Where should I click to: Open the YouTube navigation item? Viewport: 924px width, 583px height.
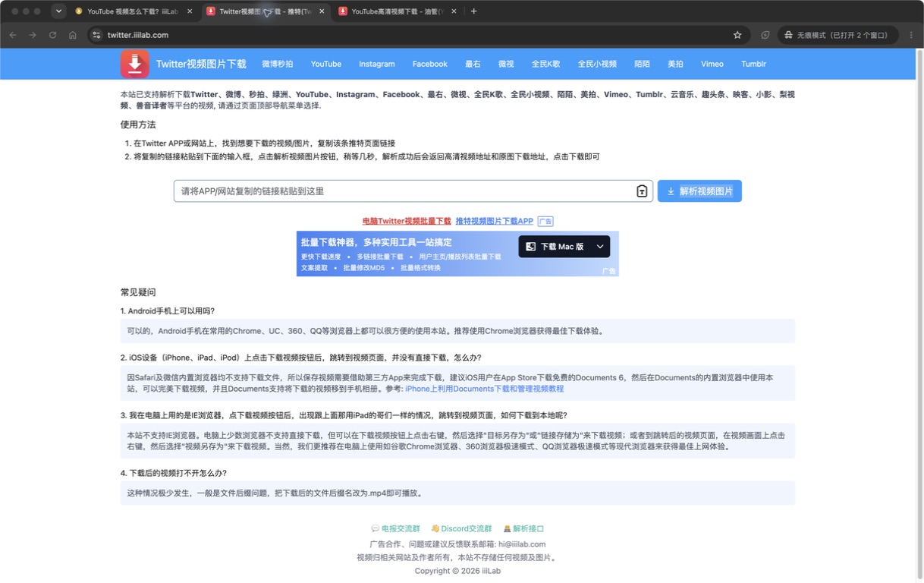pyautogui.click(x=326, y=64)
